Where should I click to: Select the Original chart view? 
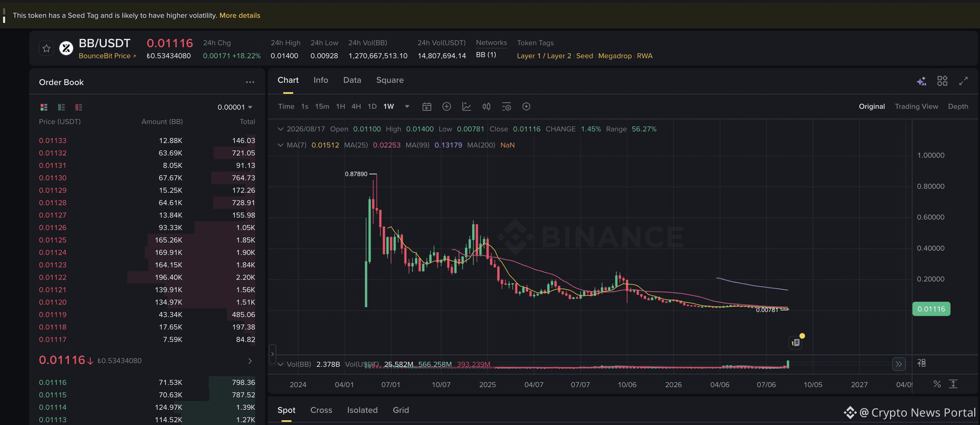872,107
